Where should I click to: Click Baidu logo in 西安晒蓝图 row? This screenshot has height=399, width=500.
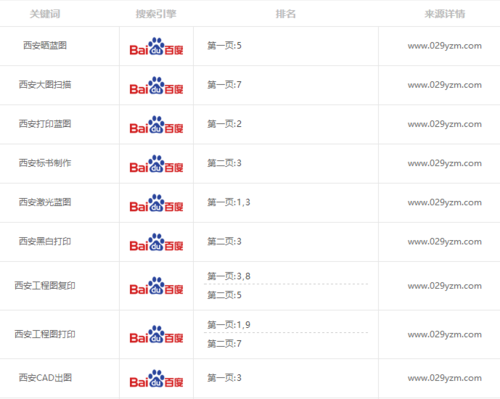156,46
